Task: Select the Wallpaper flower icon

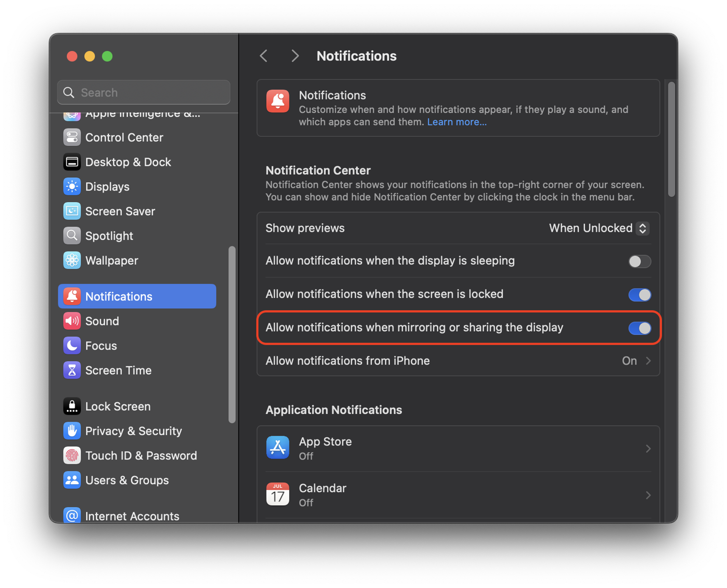Action: point(72,260)
